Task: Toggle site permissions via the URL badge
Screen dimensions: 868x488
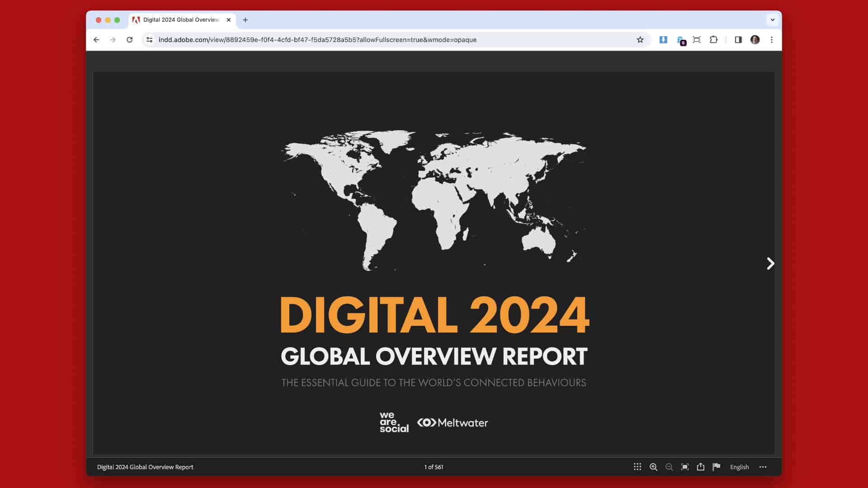Action: [149, 40]
